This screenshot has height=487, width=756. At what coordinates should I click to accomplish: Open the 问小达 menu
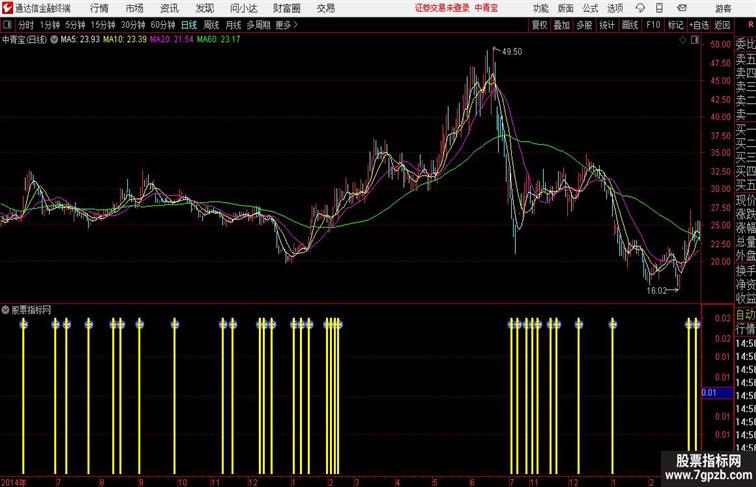pos(243,8)
